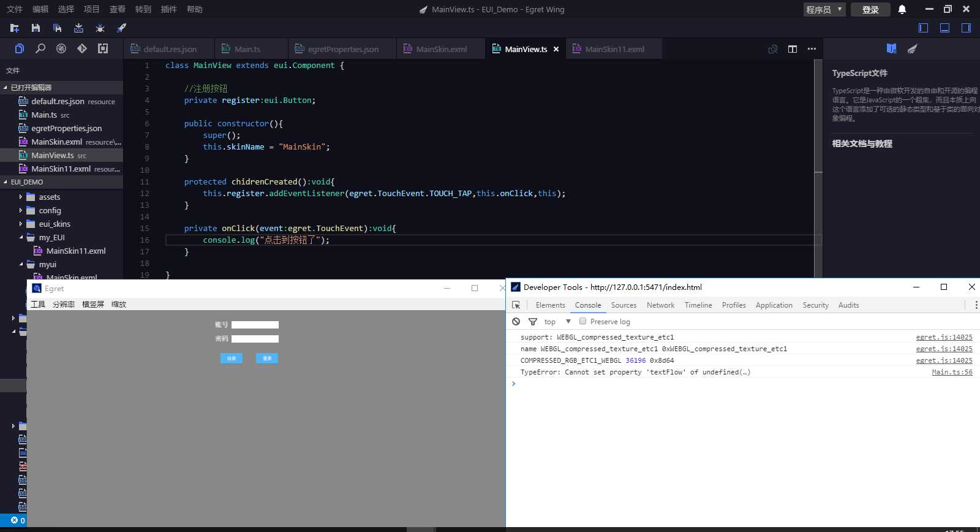Open the Main.ts:56 error source link
Screen dimensions: 980x532
point(952,372)
